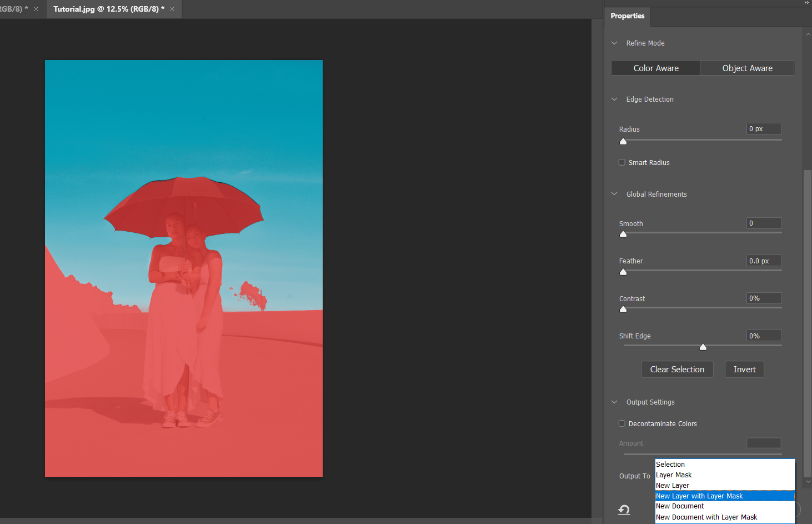
Task: Activate Color Aware refine mode
Action: (x=655, y=68)
